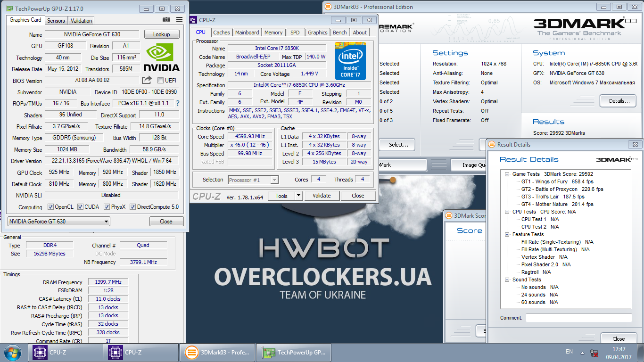Viewport: 644px width, 362px height.
Task: Open the Windows Start orb
Action: pyautogui.click(x=13, y=352)
